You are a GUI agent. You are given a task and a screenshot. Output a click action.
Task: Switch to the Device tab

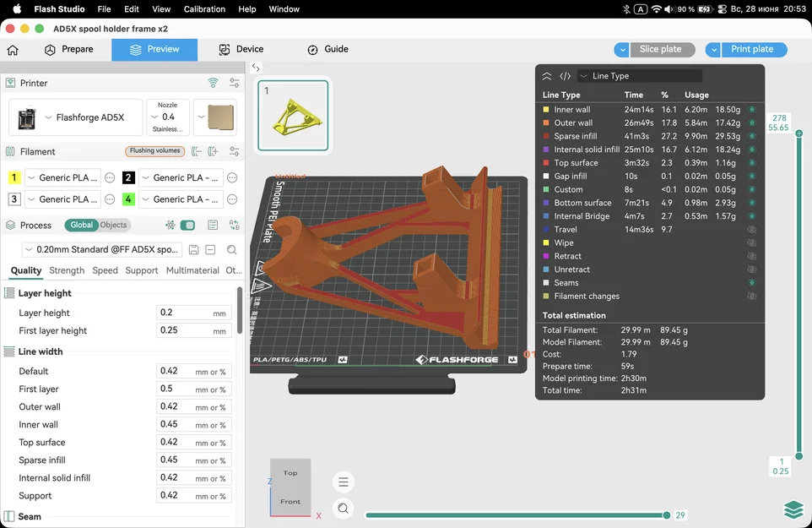(241, 50)
